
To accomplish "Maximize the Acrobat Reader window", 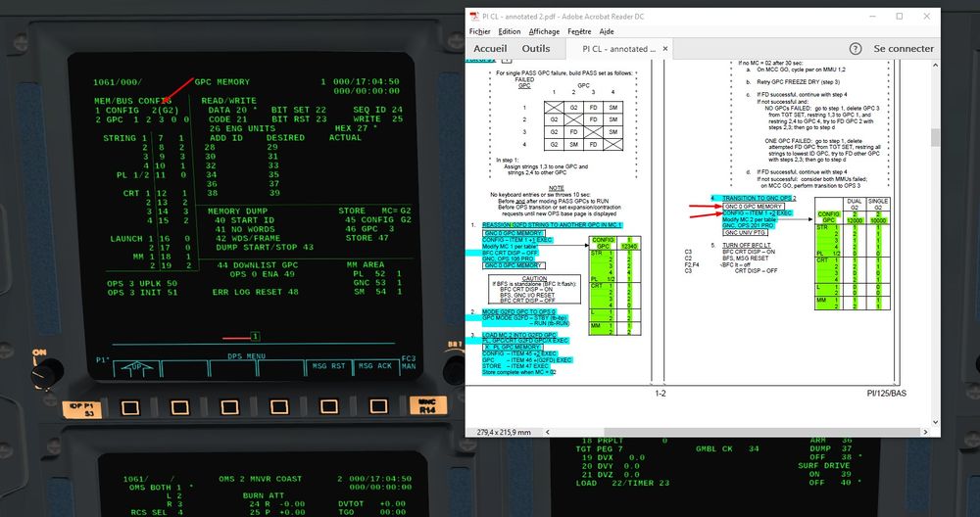I will [x=900, y=17].
